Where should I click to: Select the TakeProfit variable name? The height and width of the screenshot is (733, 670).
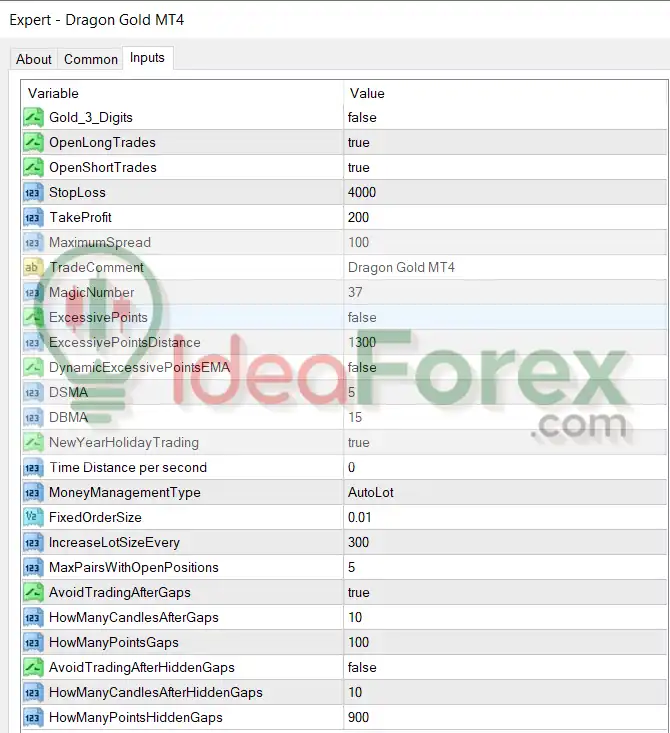(x=80, y=217)
